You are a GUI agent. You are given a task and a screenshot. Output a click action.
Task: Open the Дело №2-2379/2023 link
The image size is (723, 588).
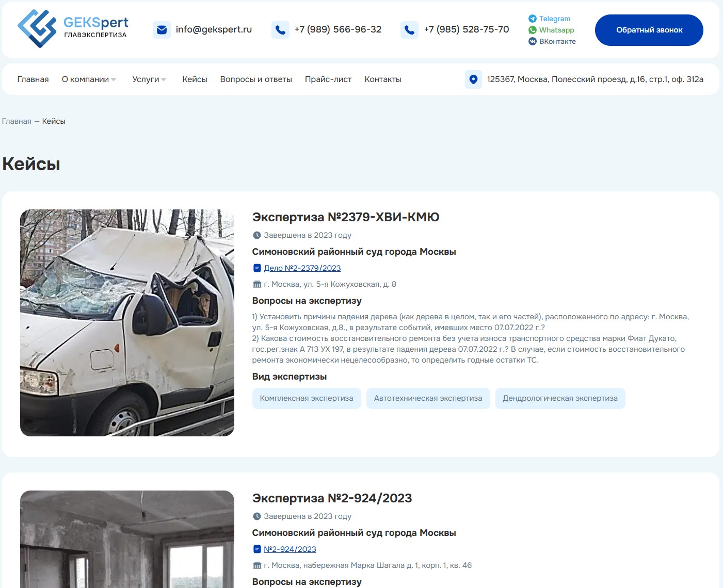[x=302, y=268]
